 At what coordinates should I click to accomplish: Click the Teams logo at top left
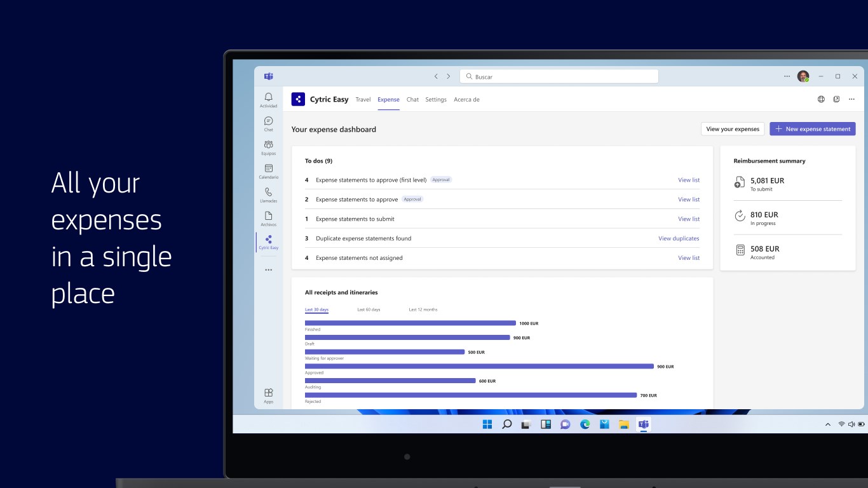(x=268, y=76)
